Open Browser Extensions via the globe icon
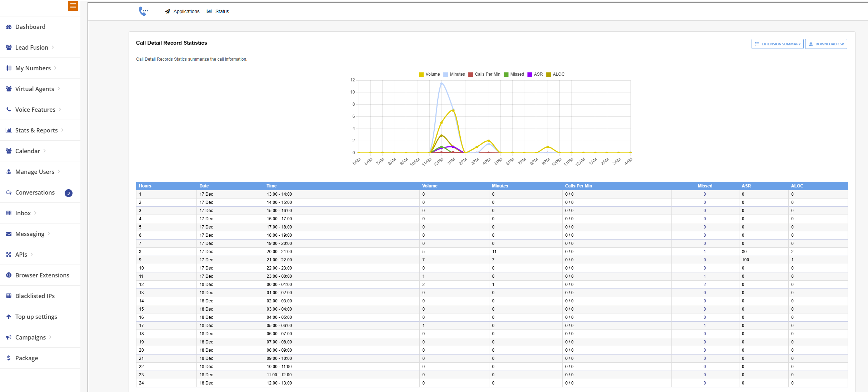868x392 pixels. (9, 275)
